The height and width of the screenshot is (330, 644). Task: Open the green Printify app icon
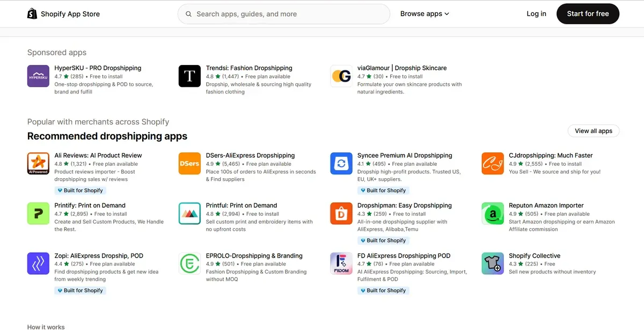(38, 214)
